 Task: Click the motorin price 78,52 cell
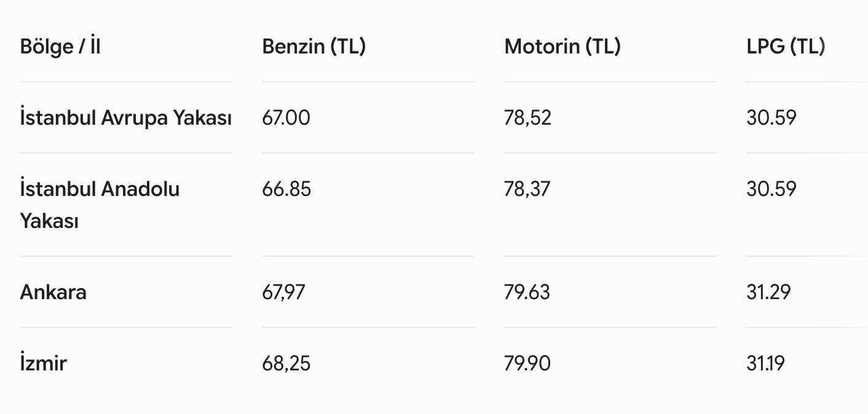click(x=528, y=117)
